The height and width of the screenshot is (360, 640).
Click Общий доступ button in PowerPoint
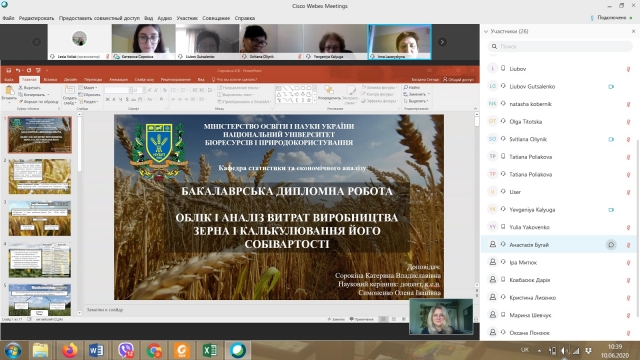[x=458, y=80]
